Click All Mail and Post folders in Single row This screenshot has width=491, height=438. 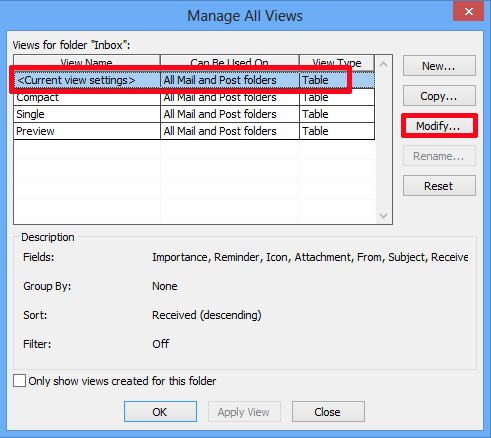point(230,114)
